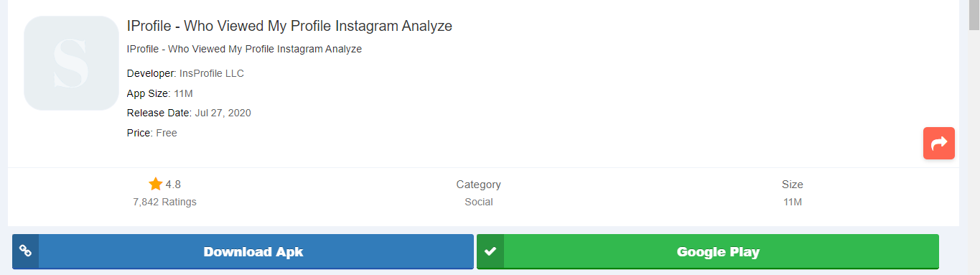Open the InsProfile LLC developer link
980x275 pixels.
pos(212,73)
